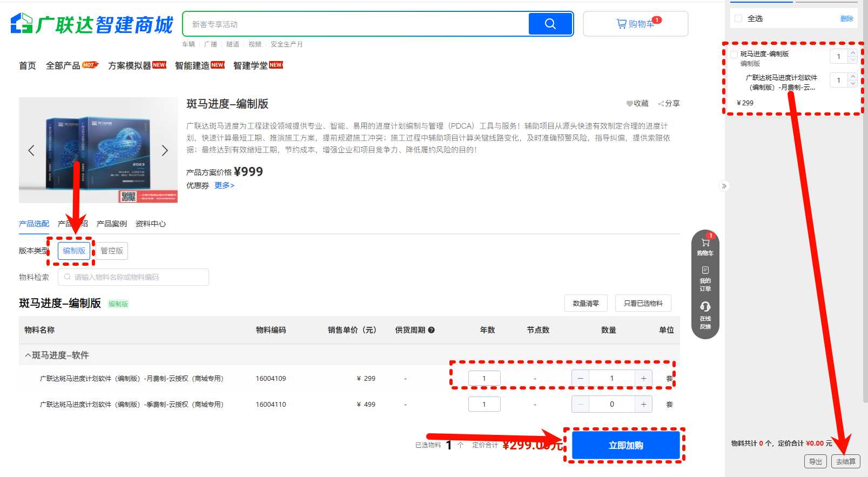Click the 物料检索 search input
868x477 pixels.
[133, 277]
